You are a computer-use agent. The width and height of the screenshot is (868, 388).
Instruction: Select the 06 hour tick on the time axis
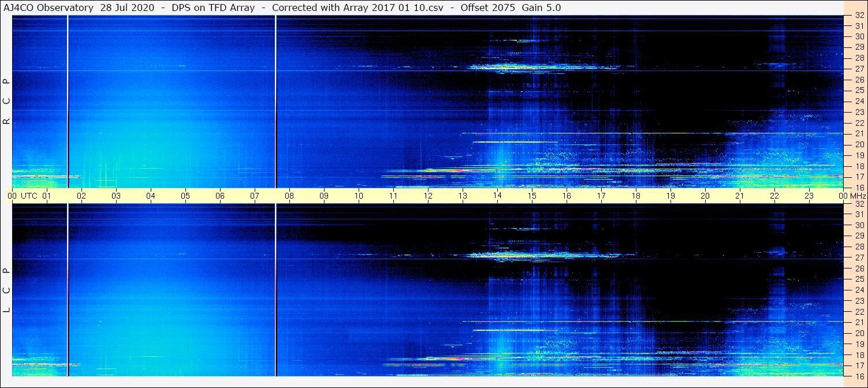click(x=220, y=196)
